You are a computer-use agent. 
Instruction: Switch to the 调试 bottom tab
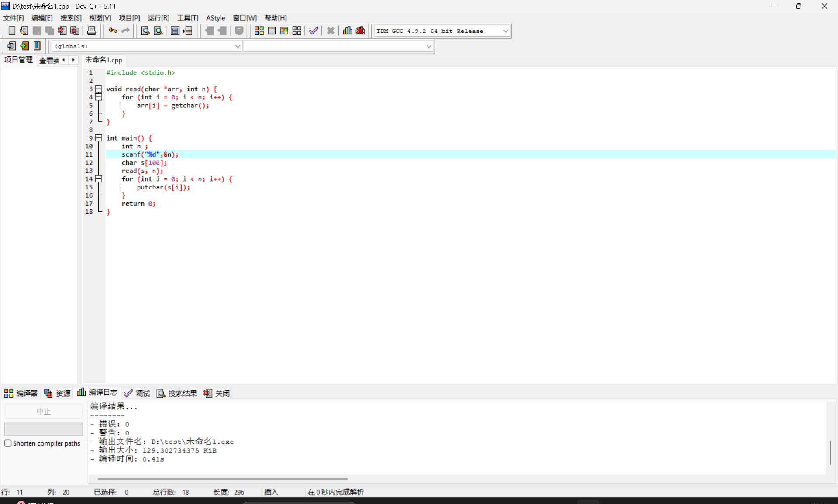tap(137, 393)
